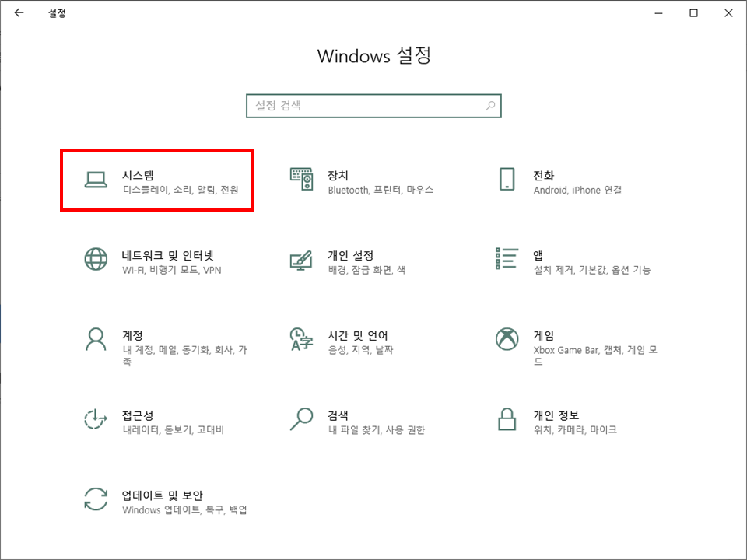Viewport: 747px width, 560px height.
Task: Select the 계정 title text
Action: 132,335
